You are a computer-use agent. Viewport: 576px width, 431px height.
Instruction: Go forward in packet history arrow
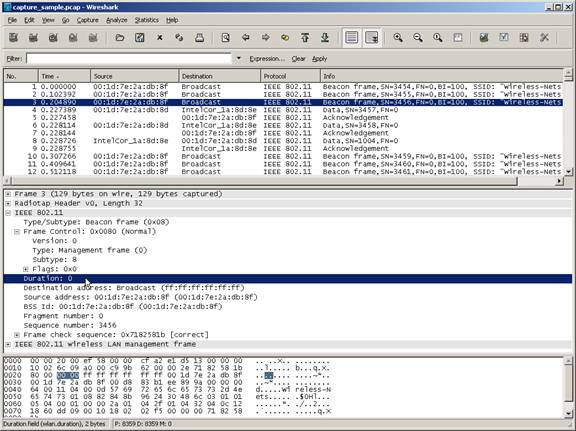coord(265,37)
